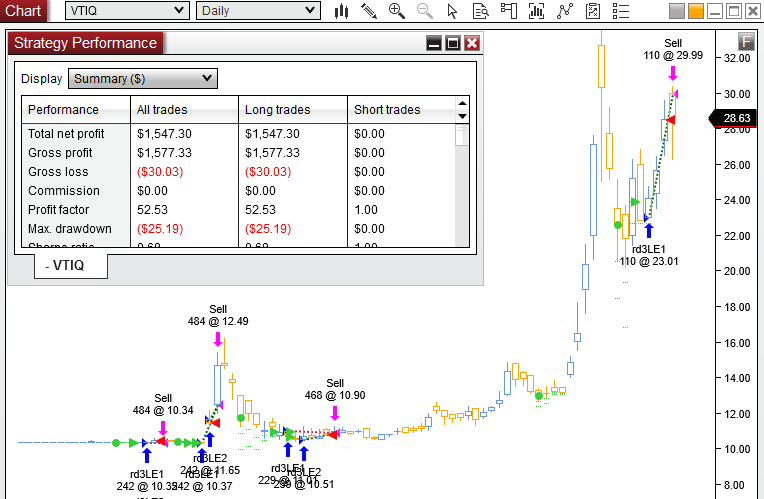This screenshot has height=499, width=764.
Task: Click the All trades column header
Action: pyautogui.click(x=185, y=110)
